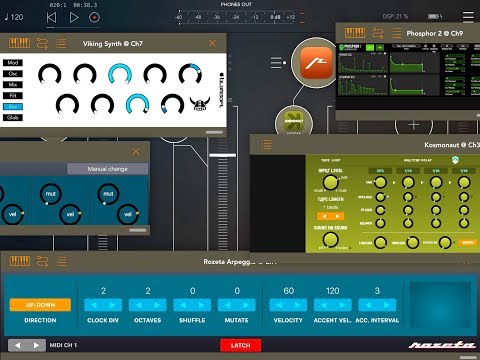Tap the tempo 120 indicator
The width and height of the screenshot is (480, 360).
point(14,17)
